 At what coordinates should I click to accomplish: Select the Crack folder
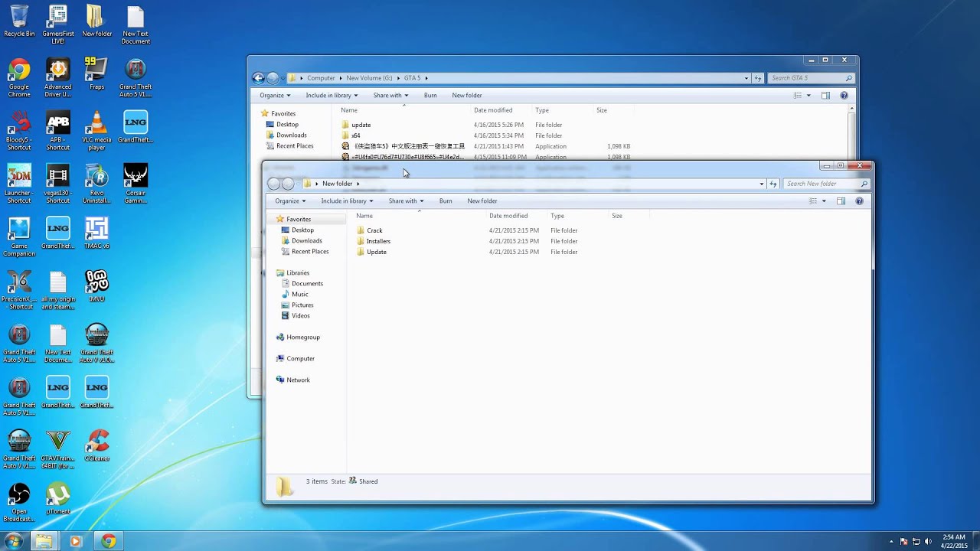(374, 230)
